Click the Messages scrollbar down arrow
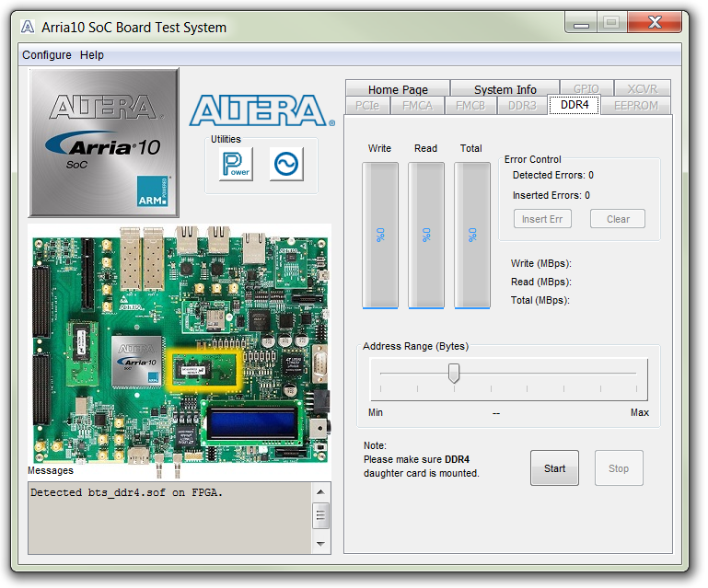The width and height of the screenshot is (708, 588). [320, 544]
